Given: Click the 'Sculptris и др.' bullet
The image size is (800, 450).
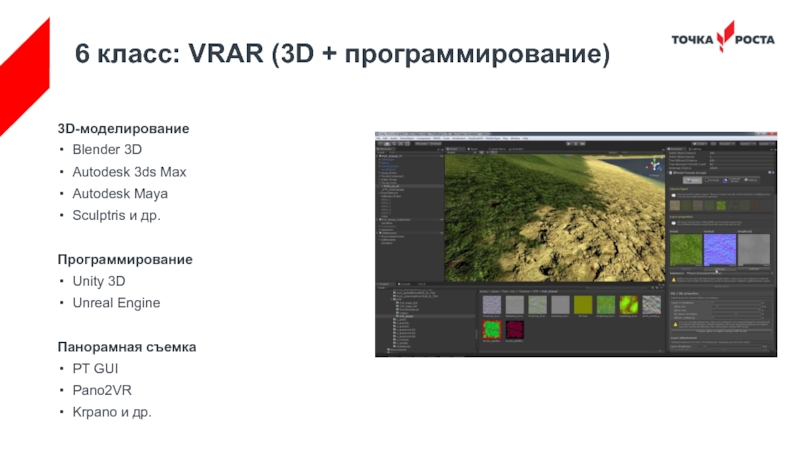Looking at the screenshot, I should coord(116,215).
